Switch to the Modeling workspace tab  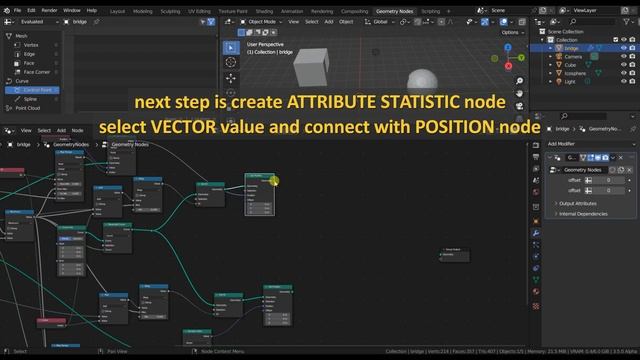click(142, 11)
